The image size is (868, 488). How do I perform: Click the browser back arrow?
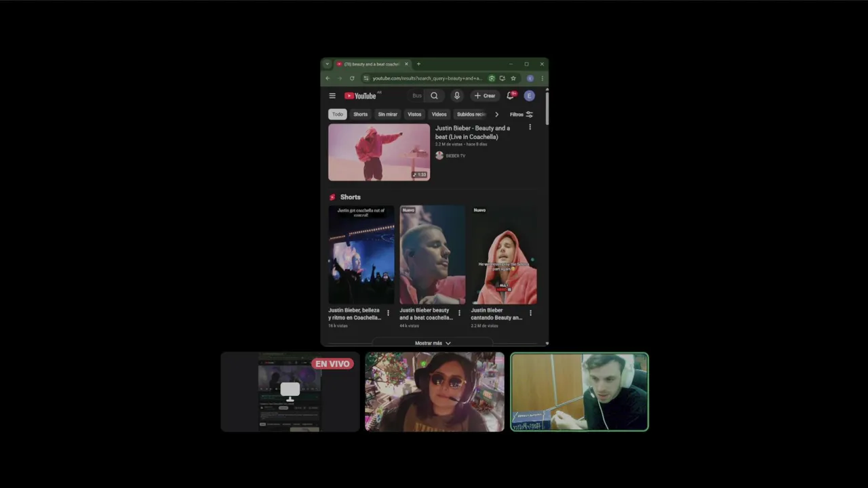(x=328, y=78)
